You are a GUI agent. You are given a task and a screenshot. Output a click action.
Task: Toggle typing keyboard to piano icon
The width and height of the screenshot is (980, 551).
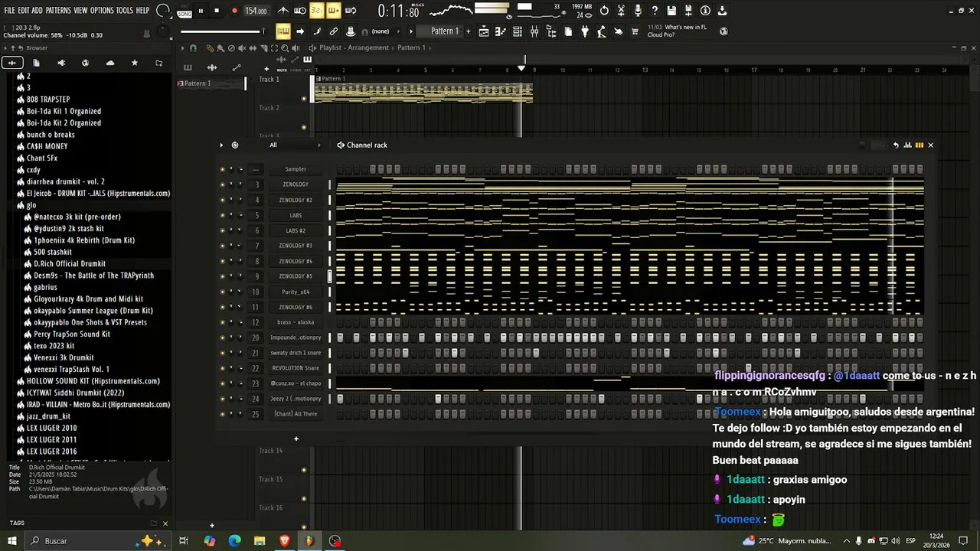[x=283, y=31]
